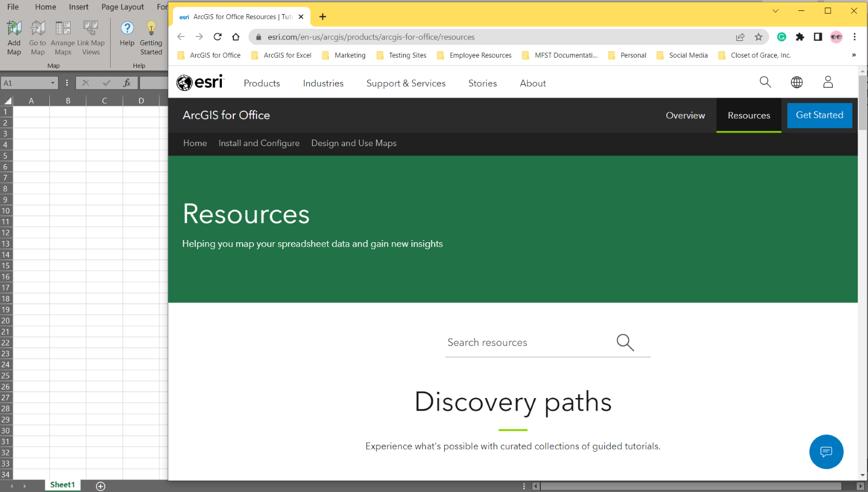Switch to the Excel Home tab

pyautogui.click(x=46, y=7)
